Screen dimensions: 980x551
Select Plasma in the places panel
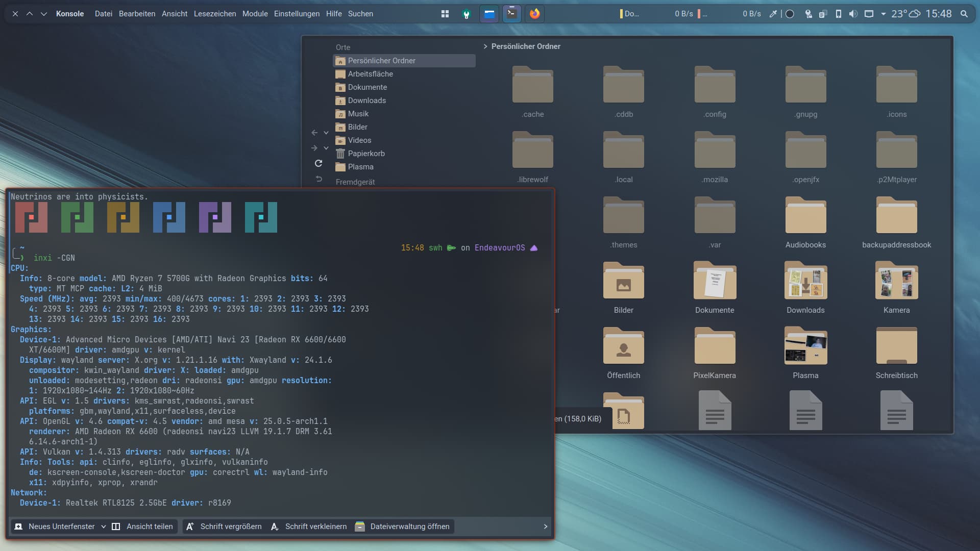tap(404, 167)
